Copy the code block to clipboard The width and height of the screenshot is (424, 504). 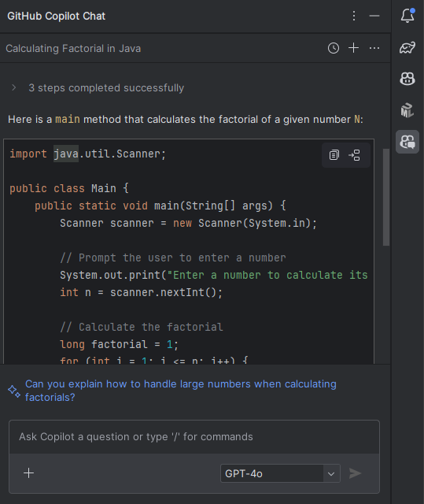click(334, 155)
